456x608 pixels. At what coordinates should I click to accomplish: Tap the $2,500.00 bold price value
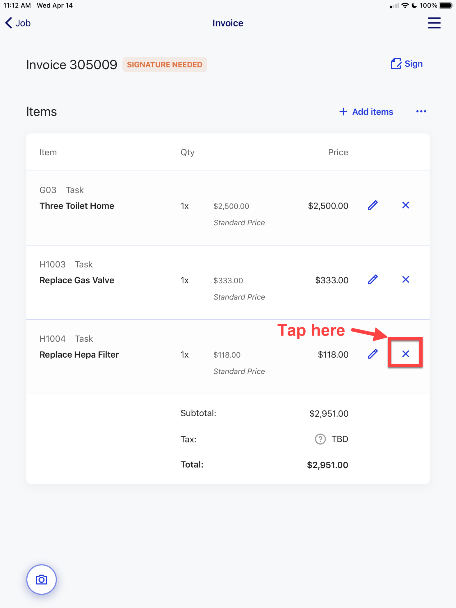point(328,206)
